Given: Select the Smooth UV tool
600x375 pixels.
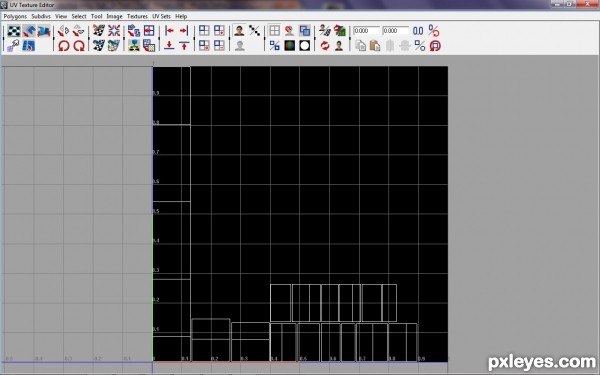Looking at the screenshot, I should point(44,31).
